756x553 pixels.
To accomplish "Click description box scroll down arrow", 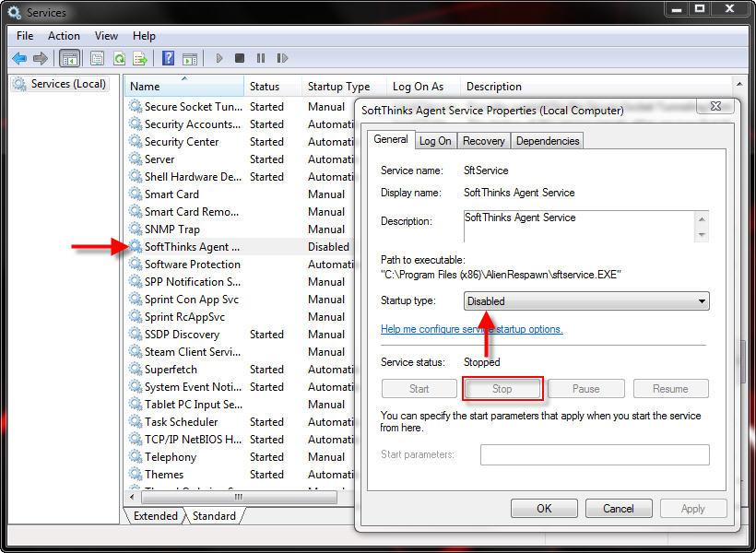I will click(x=702, y=235).
